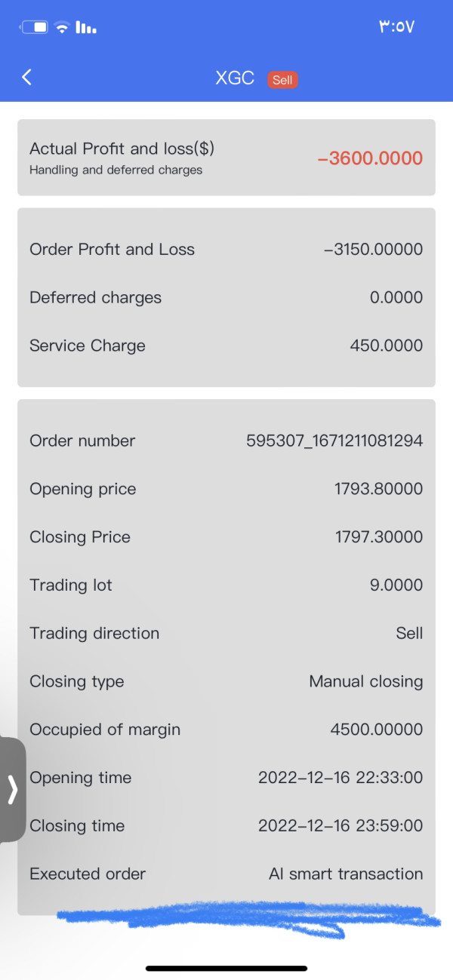Tap the XGC title text

point(235,78)
